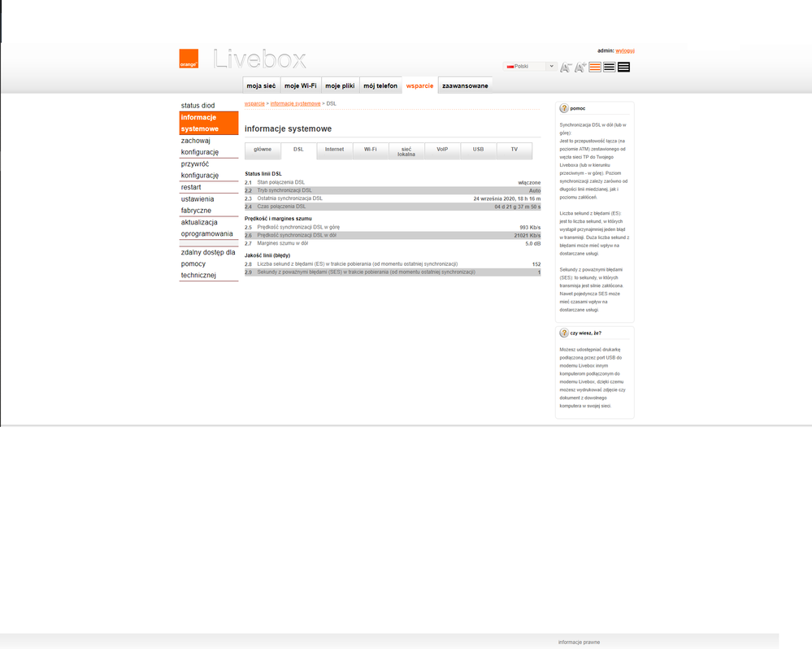Click the 21021 Kb/s value

(x=528, y=236)
